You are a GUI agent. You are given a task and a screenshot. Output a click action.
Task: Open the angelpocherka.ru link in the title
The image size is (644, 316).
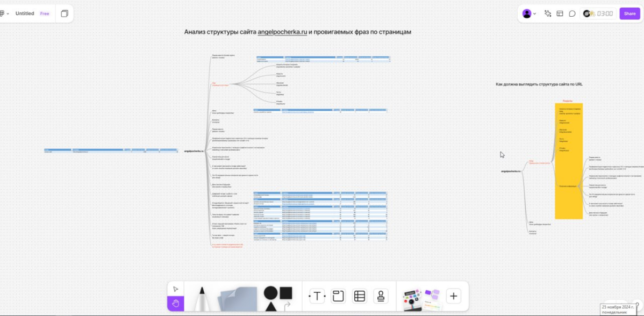coord(282,32)
